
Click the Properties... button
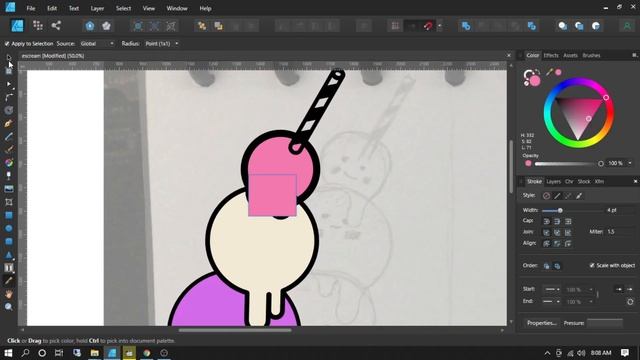542,323
